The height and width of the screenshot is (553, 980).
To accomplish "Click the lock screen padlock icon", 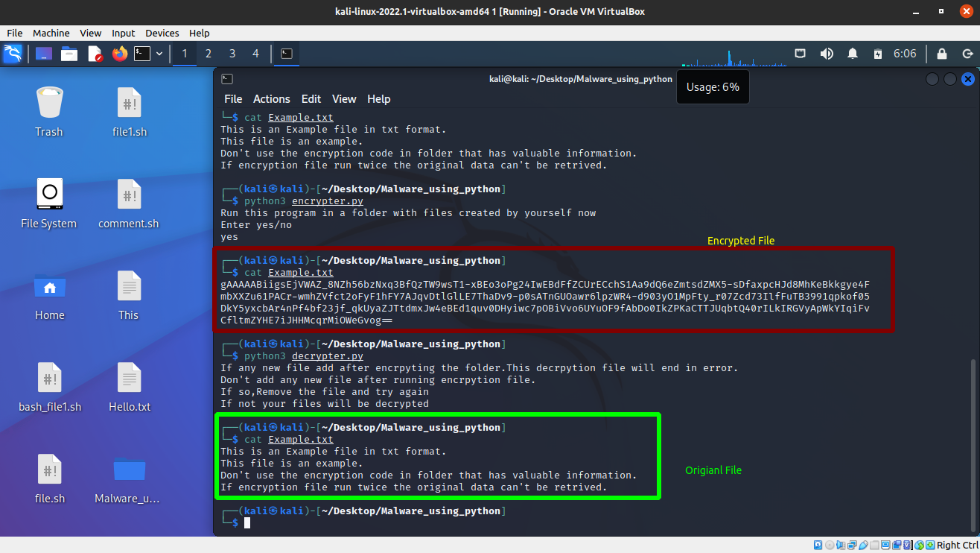I will pyautogui.click(x=942, y=54).
